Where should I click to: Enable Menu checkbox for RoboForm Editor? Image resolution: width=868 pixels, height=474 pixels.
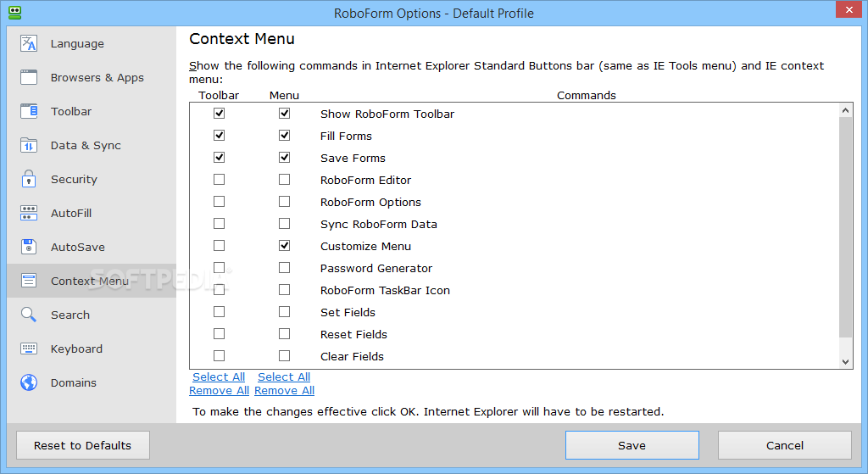(284, 180)
